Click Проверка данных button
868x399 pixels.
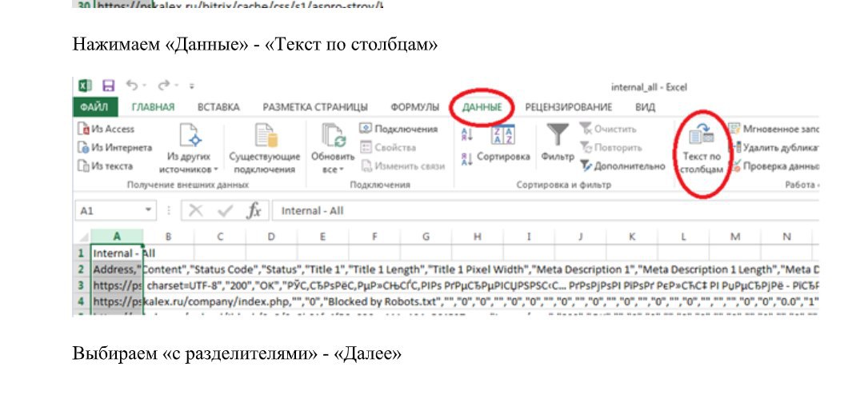pyautogui.click(x=773, y=166)
